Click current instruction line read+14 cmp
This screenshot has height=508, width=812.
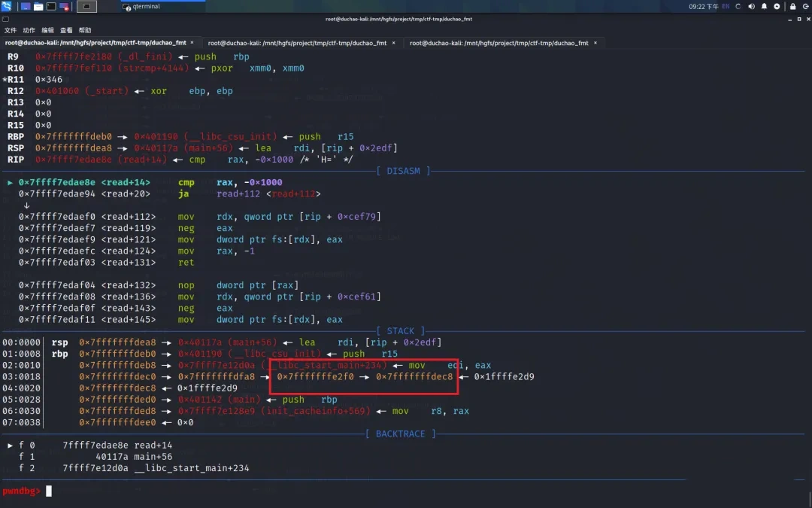(150, 182)
